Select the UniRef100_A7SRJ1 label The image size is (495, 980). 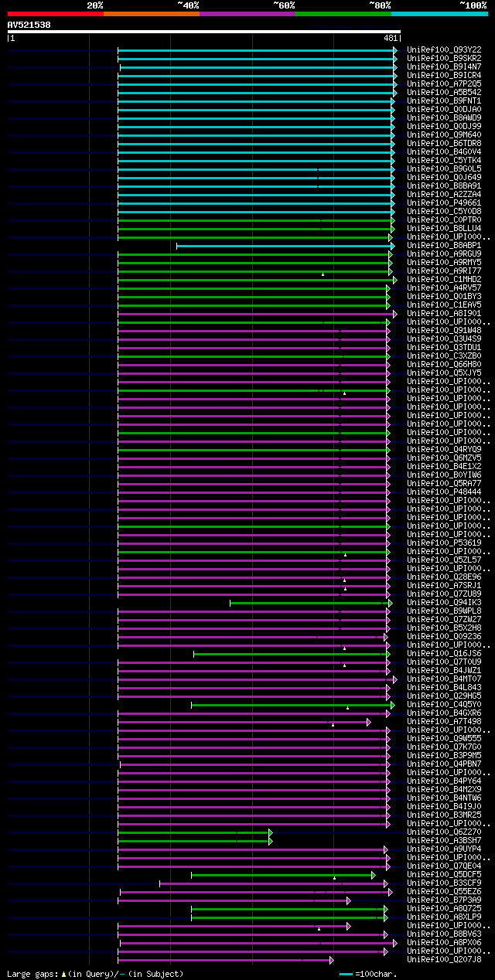pyautogui.click(x=444, y=585)
